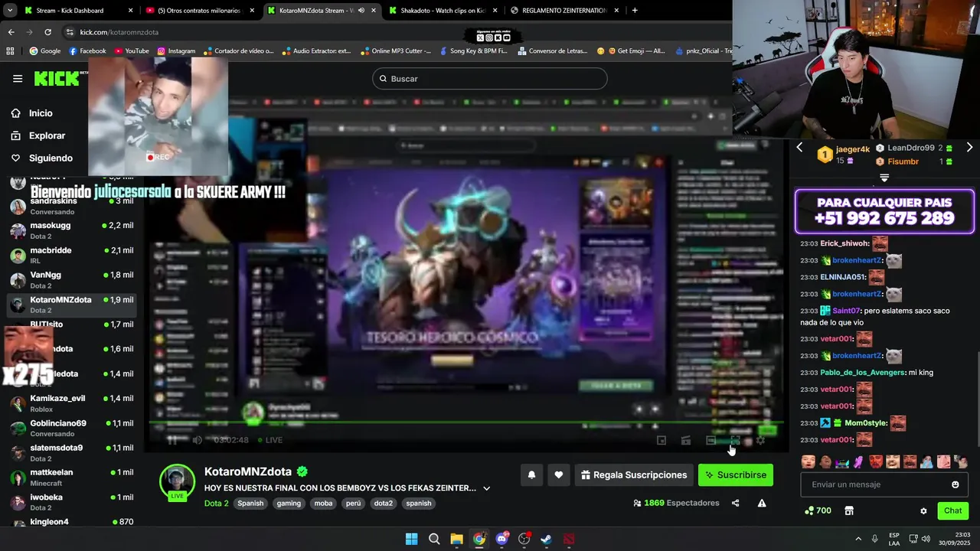The image size is (980, 551).
Task: Open stream player settings gear
Action: 760,440
